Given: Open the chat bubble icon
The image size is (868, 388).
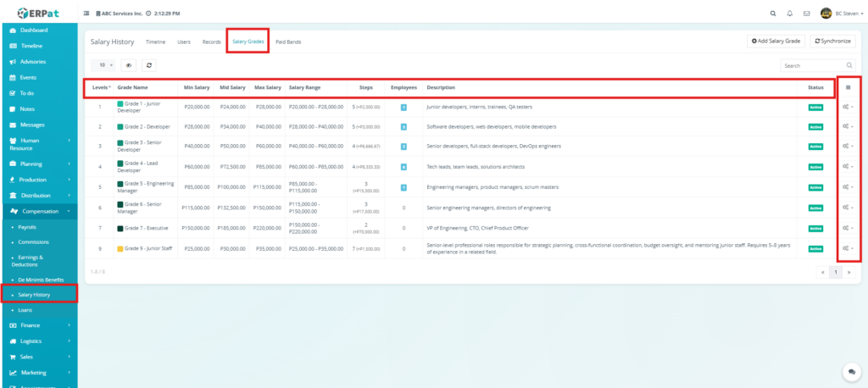Looking at the screenshot, I should click(850, 372).
